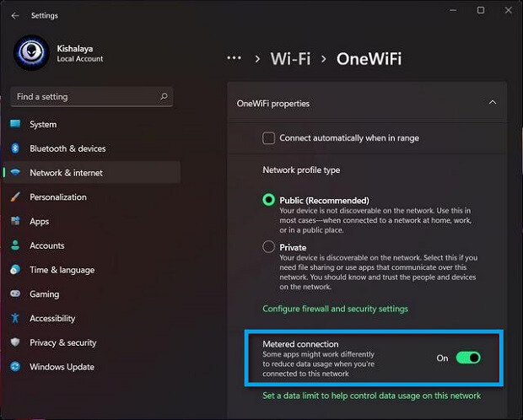Image resolution: width=523 pixels, height=420 pixels.
Task: Click the Windows Update refresh icon
Action: click(x=15, y=367)
